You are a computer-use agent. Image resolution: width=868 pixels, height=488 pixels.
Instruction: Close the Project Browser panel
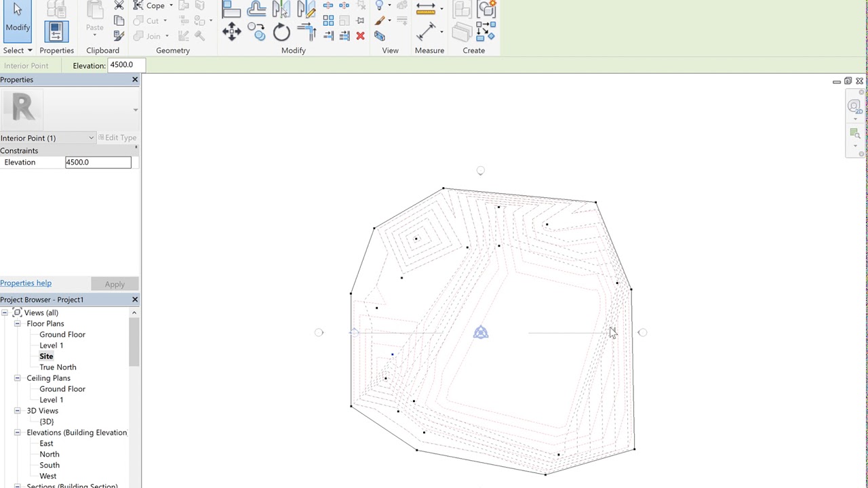[x=135, y=300]
